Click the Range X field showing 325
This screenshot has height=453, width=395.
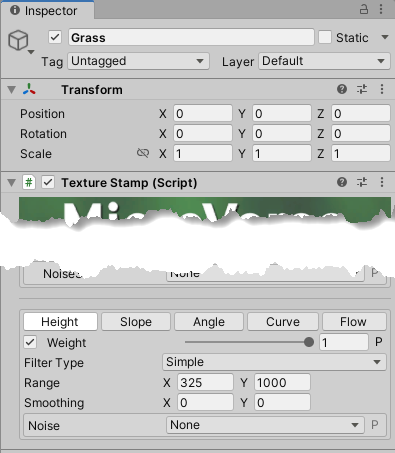[x=205, y=382]
